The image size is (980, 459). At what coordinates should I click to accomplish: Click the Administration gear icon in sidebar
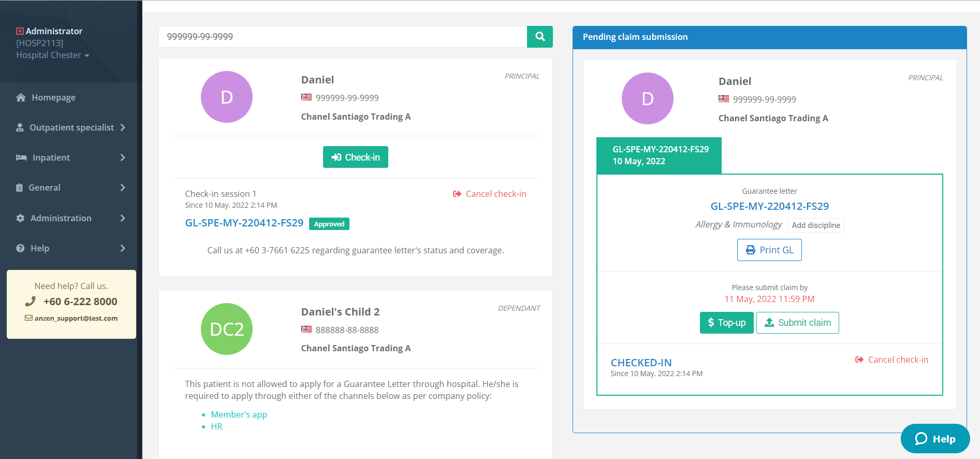(x=20, y=218)
